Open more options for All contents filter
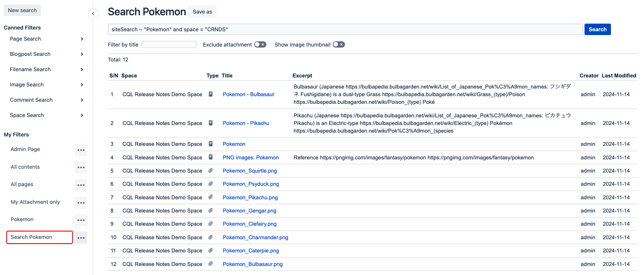 coord(81,167)
